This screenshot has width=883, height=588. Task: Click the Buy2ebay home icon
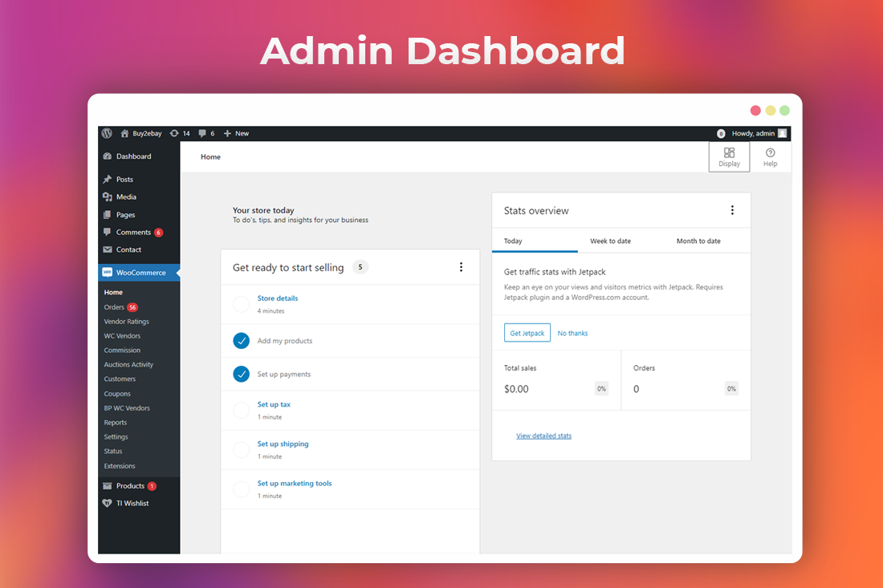click(x=125, y=133)
